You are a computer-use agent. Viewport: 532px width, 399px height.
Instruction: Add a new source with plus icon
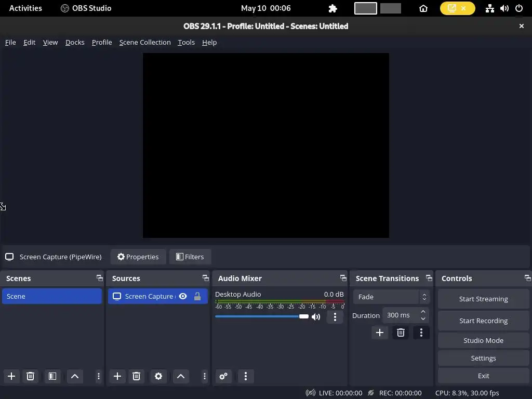pyautogui.click(x=117, y=376)
